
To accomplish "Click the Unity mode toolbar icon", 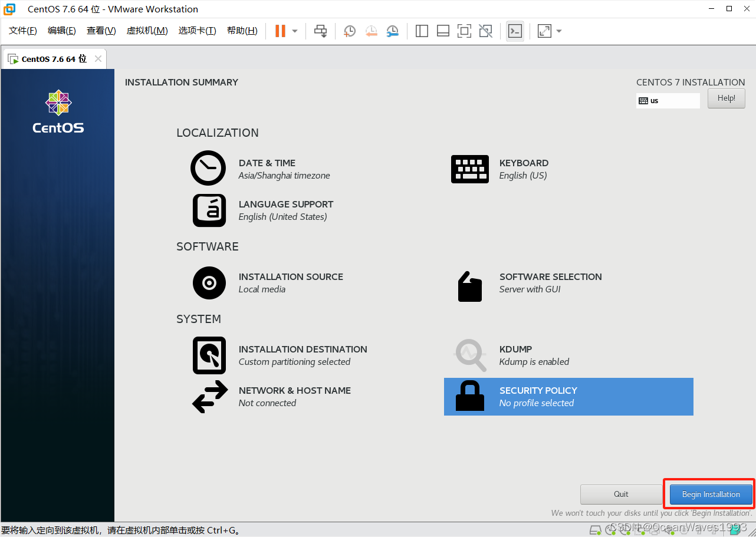I will 485,31.
